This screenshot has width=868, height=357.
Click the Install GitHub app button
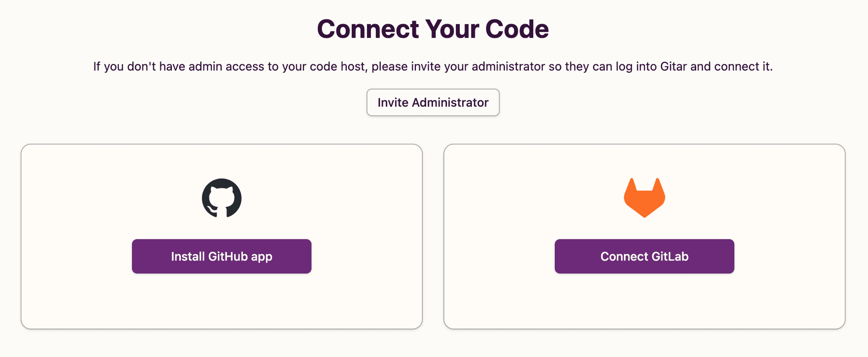coord(221,256)
